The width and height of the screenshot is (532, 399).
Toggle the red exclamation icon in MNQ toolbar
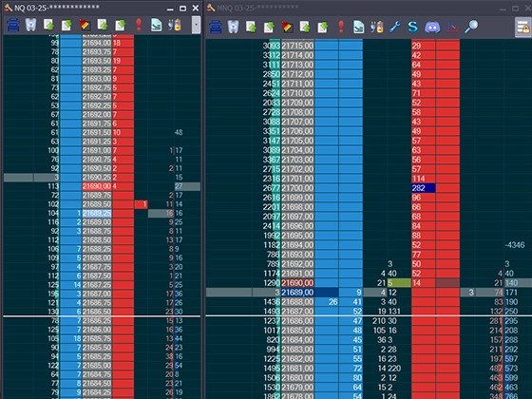[341, 27]
